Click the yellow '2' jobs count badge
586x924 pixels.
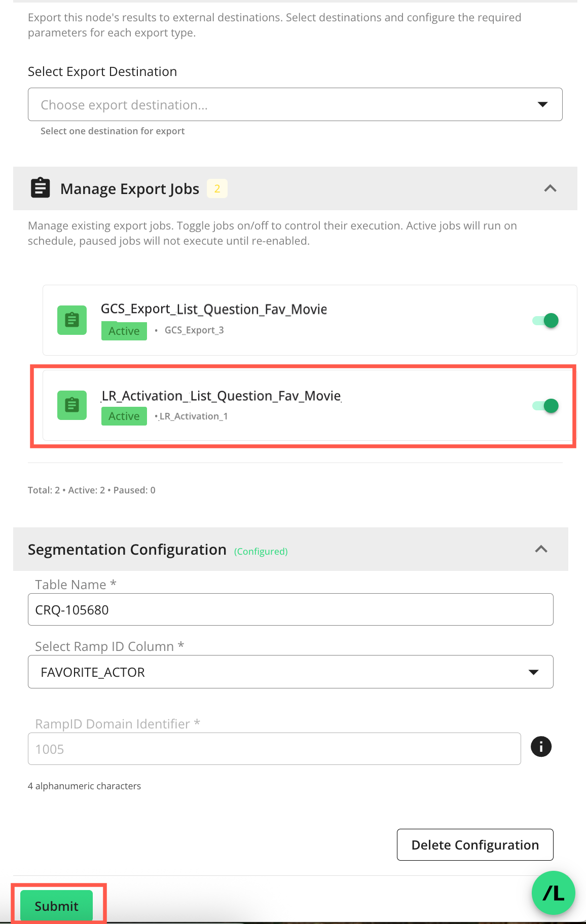tap(217, 188)
